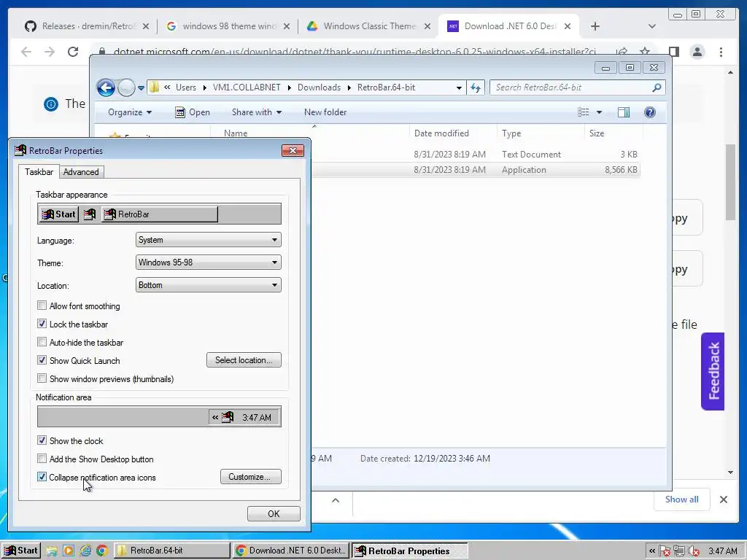Click the OK button
The width and height of the screenshot is (747, 560).
pyautogui.click(x=274, y=514)
